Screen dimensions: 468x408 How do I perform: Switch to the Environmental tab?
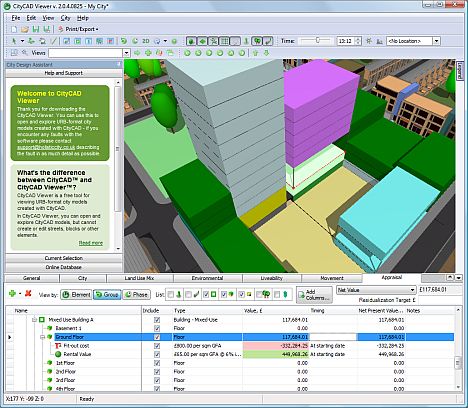point(207,278)
